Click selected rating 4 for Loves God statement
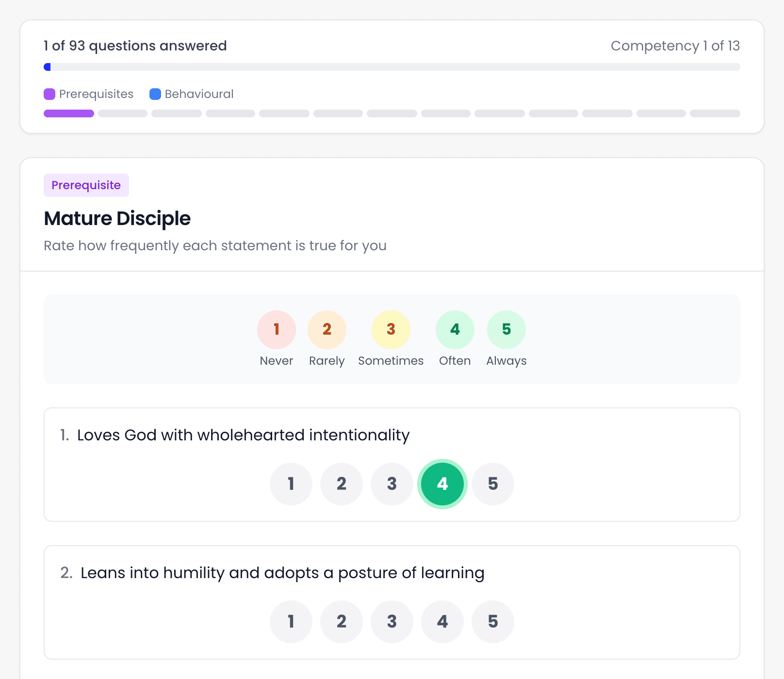Image resolution: width=784 pixels, height=679 pixels. coord(442,484)
